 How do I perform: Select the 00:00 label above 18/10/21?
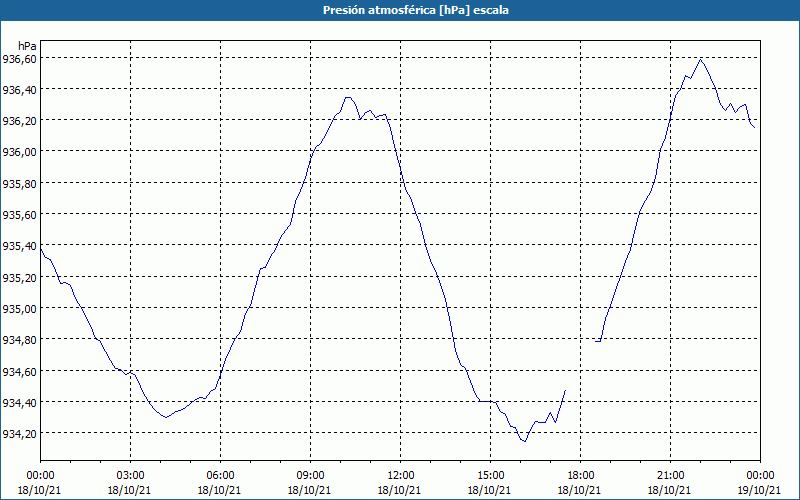(x=40, y=476)
